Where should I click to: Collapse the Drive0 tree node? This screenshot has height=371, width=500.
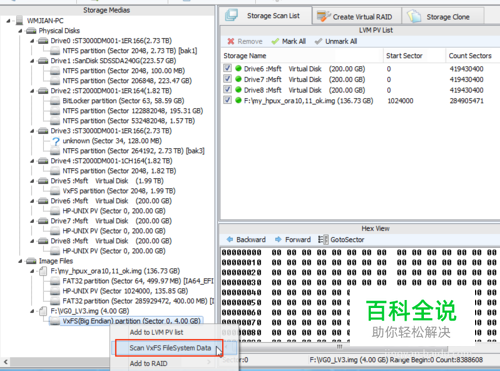[32, 41]
